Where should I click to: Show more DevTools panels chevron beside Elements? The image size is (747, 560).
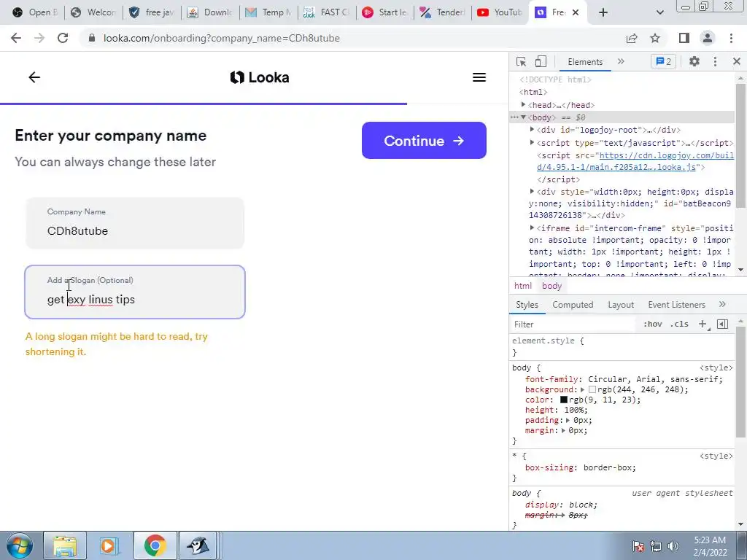[x=621, y=61]
